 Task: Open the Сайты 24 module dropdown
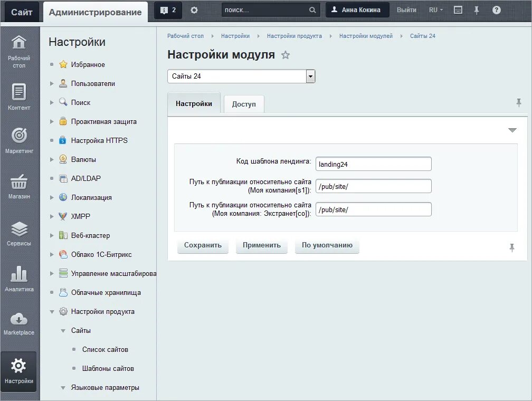[x=241, y=77]
